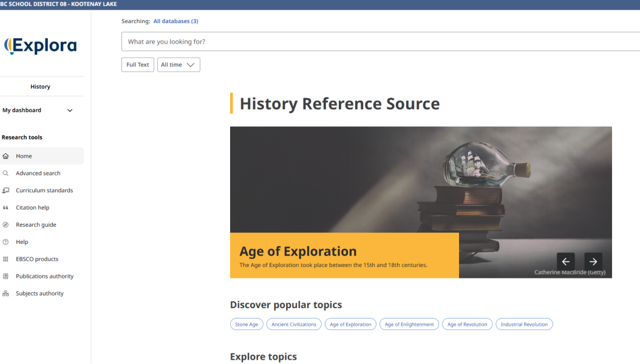Viewport: 640px width, 364px height.
Task: Open the Ancient Civilizations topic link
Action: 293,324
